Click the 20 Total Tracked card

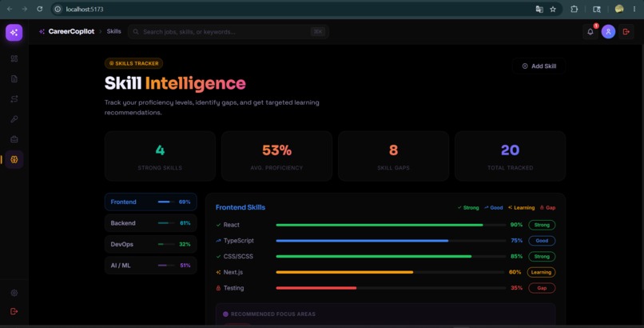tap(510, 156)
